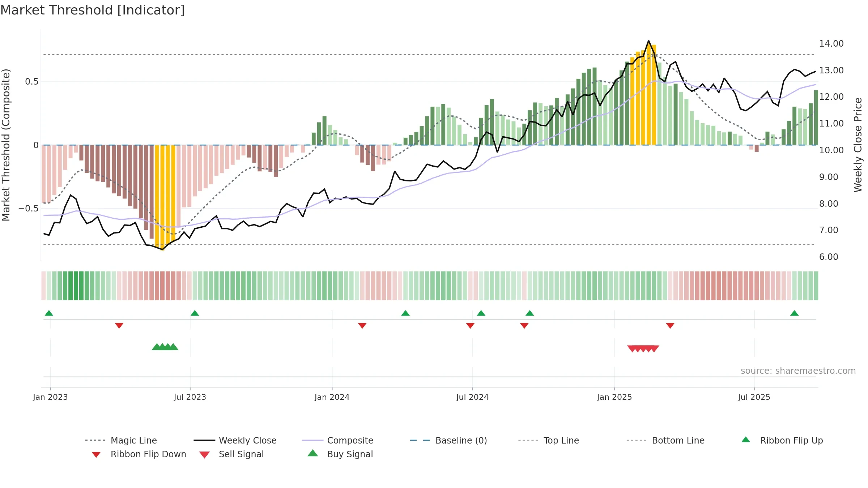Toggle the Composite legend entry

pos(337,440)
